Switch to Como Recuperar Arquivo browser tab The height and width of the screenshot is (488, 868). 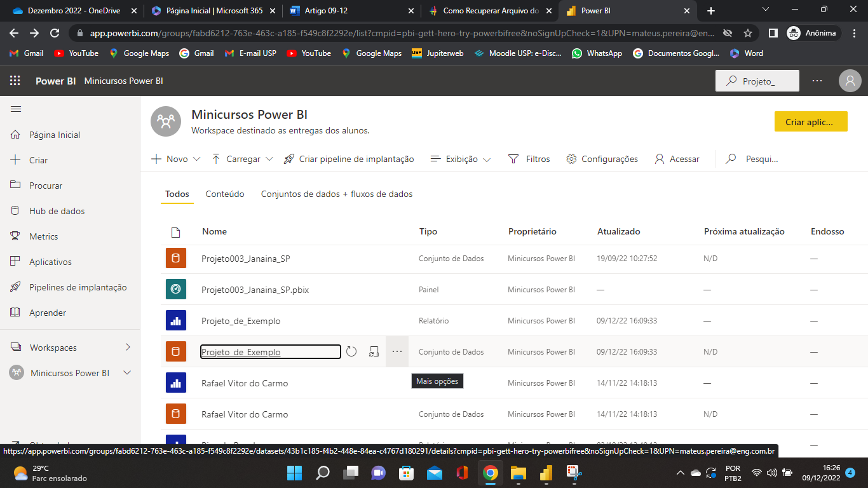[489, 11]
